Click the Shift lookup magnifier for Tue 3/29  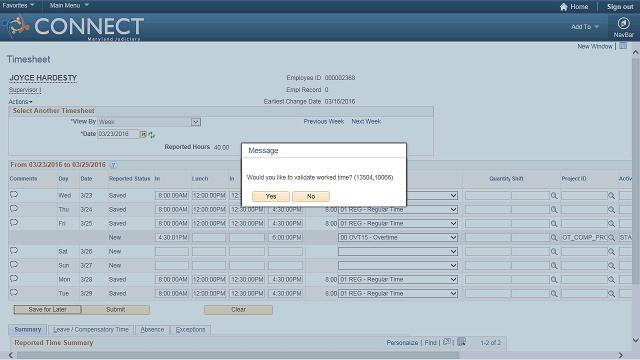pyautogui.click(x=554, y=293)
